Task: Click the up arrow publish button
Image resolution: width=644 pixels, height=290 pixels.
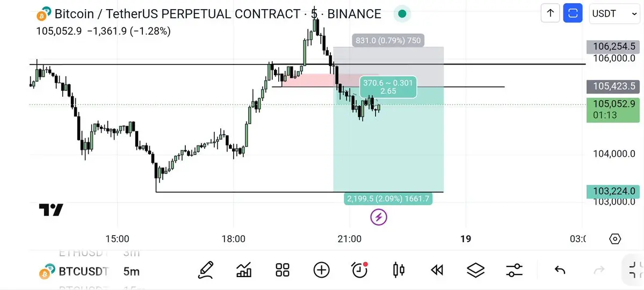Action: [551, 13]
